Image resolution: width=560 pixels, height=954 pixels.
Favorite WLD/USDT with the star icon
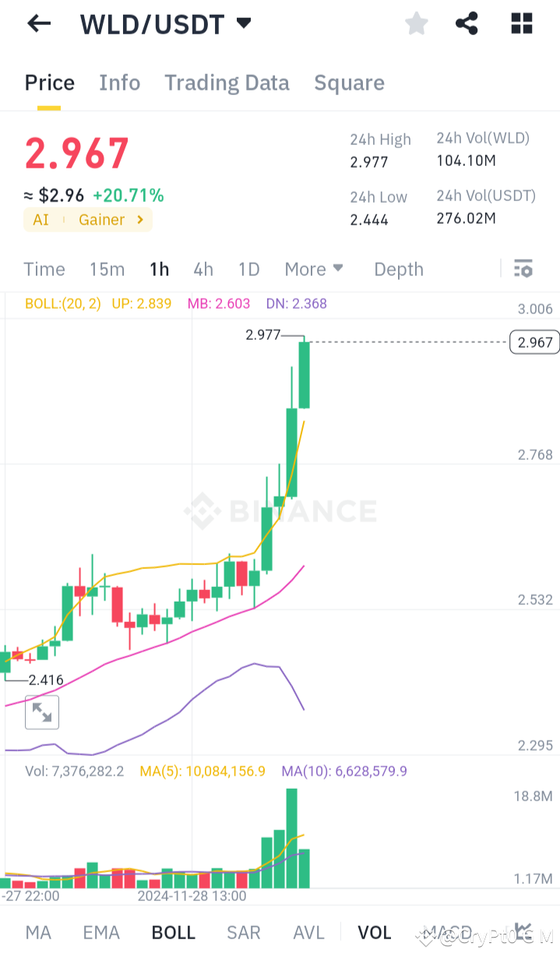coord(416,23)
